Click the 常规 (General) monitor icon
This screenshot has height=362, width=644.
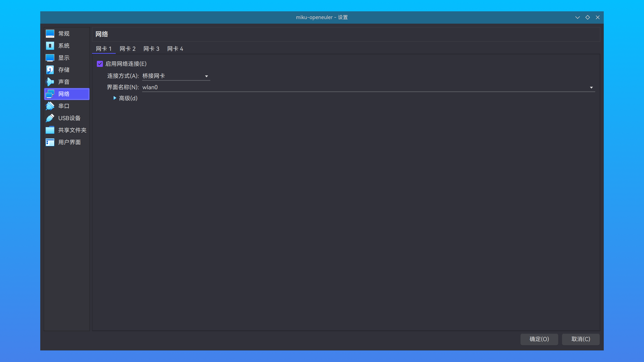tap(50, 34)
